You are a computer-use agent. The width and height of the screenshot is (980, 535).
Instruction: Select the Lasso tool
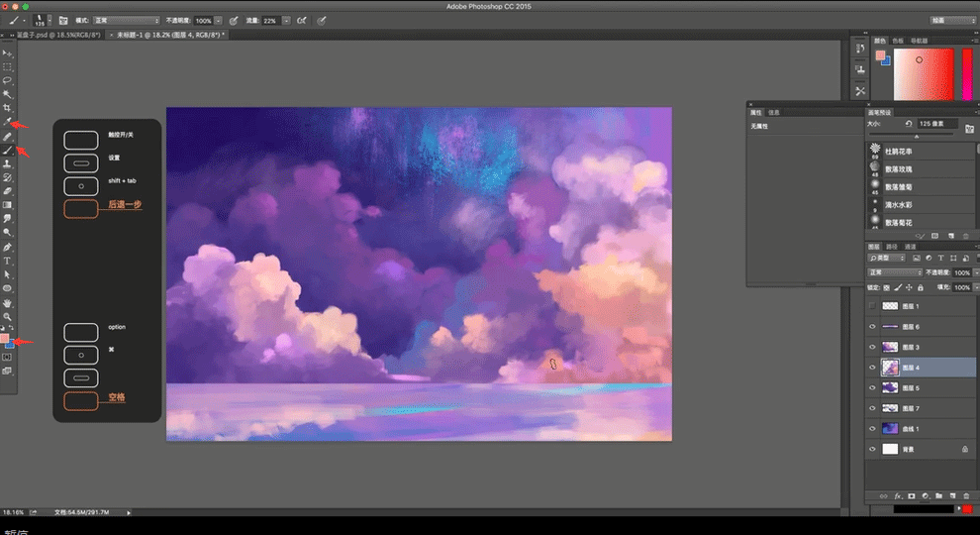(8, 80)
